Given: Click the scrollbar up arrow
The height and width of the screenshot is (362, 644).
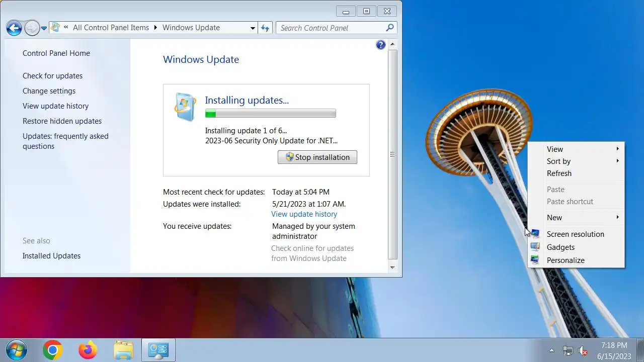Looking at the screenshot, I should pos(393,45).
